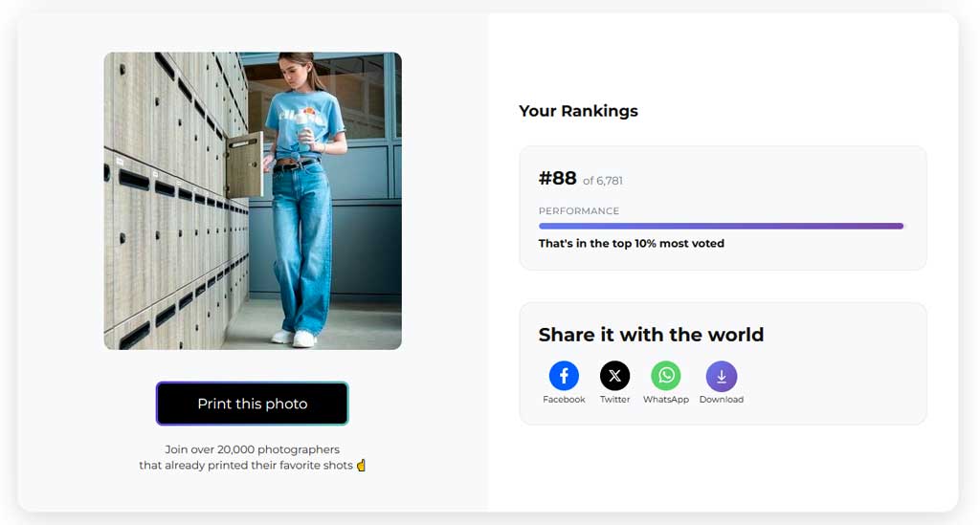Send the photo through the WhatsApp icon

tap(666, 375)
